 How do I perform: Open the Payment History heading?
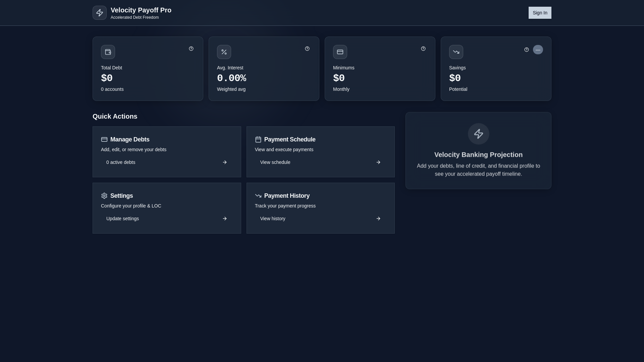287,196
